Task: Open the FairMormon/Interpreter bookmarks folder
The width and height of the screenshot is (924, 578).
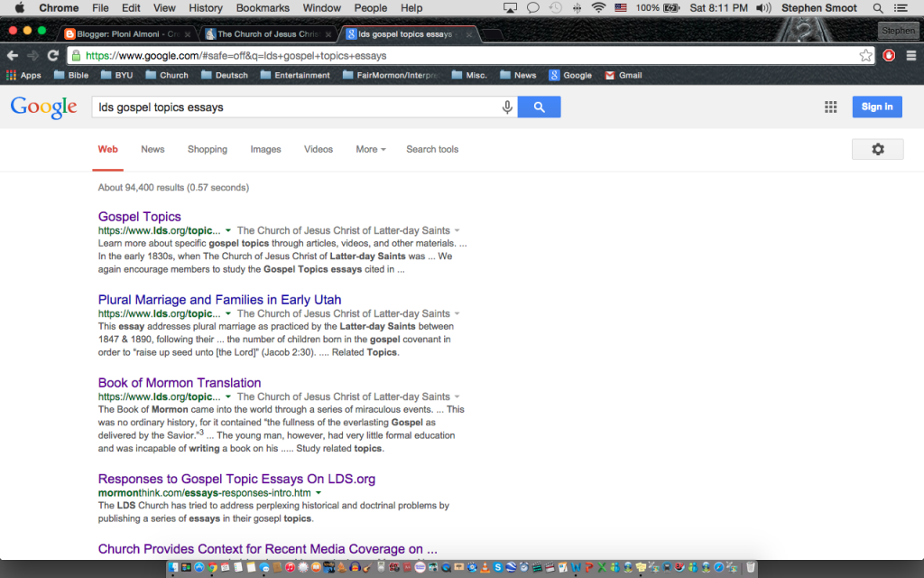Action: coord(392,75)
